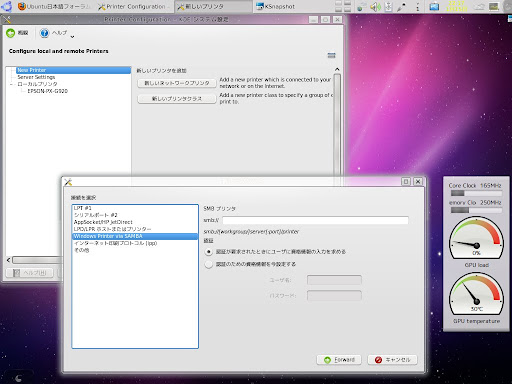Switch to Ubuntu日本語フォーラム Firefox task
The image size is (512, 384).
55,6
